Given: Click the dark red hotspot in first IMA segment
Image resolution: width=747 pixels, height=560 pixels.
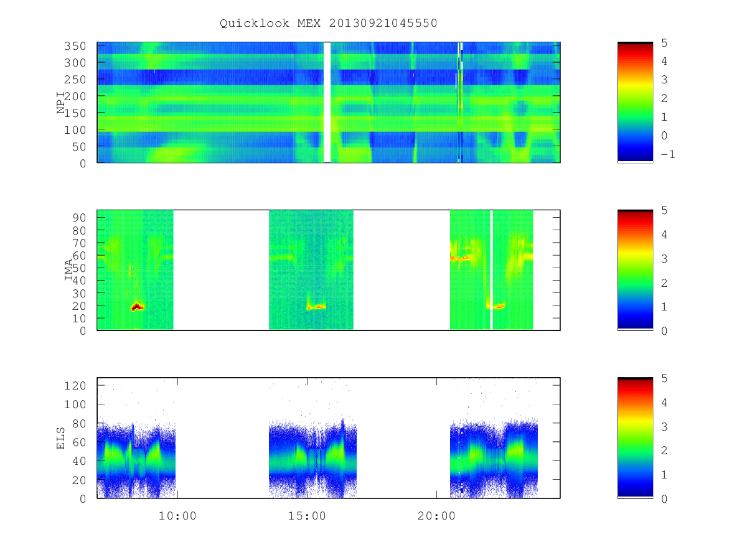Looking at the screenshot, I should (x=137, y=307).
